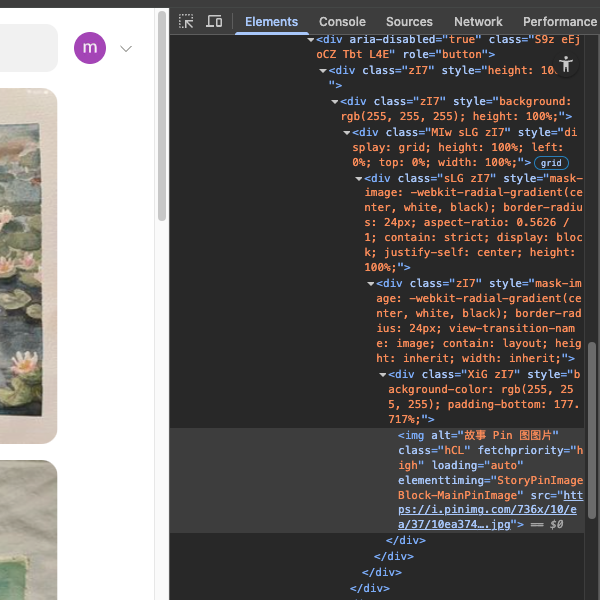Viewport: 600px width, 600px height.
Task: Activate the inspect element picker icon
Action: 186,21
